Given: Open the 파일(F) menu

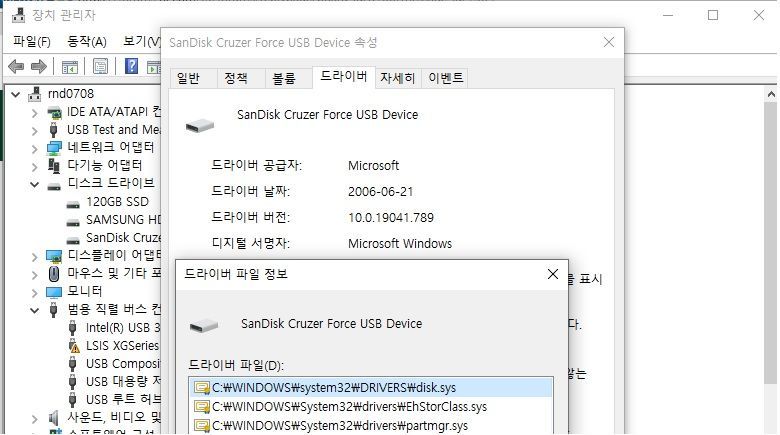Looking at the screenshot, I should 32,41.
